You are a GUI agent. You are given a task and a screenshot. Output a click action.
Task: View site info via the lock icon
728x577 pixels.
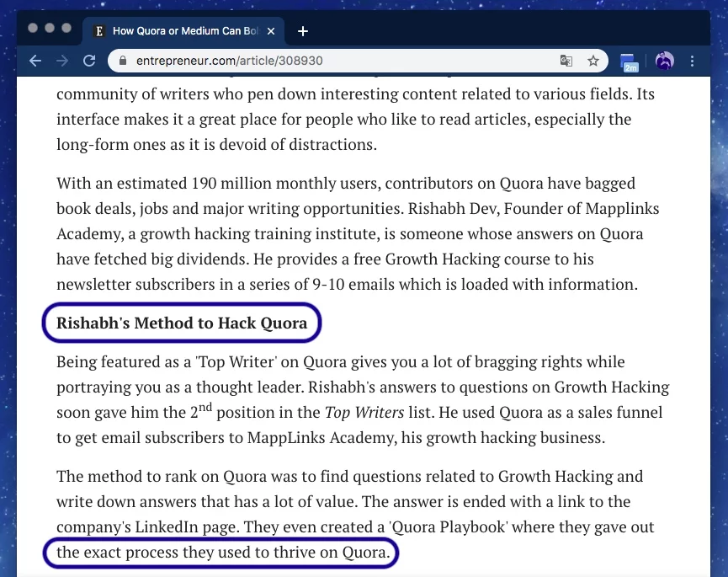(x=123, y=61)
